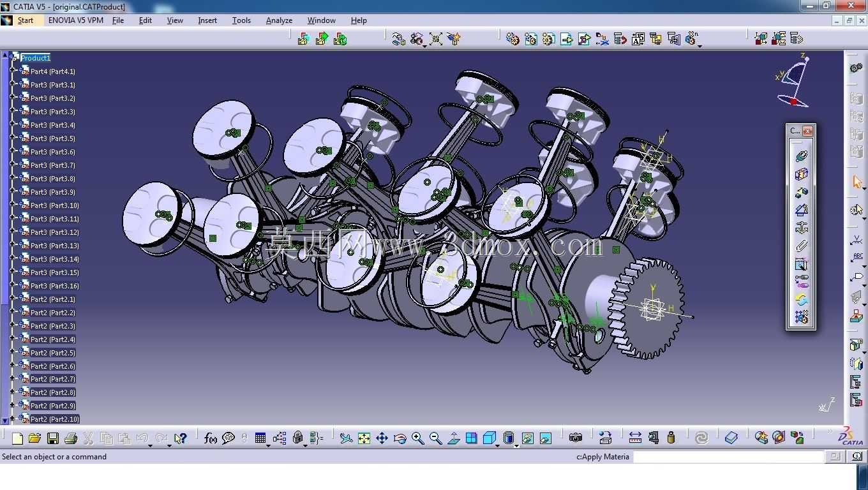
Task: Click the Zoom Out magnifier icon
Action: coord(436,438)
